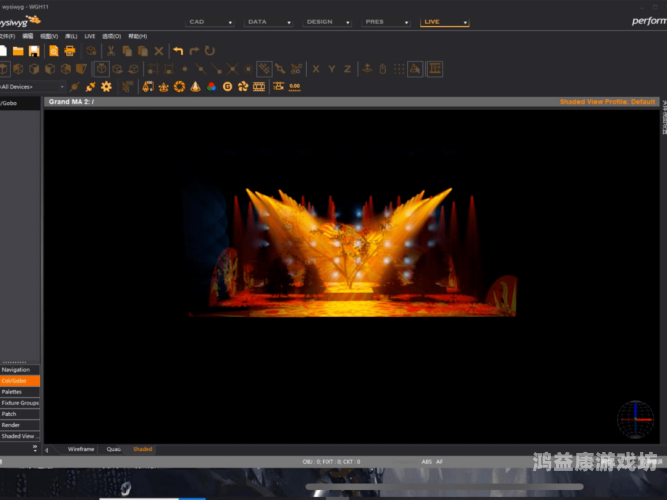667x500 pixels.
Task: Click the RGB color mixing icon
Action: [x=212, y=87]
